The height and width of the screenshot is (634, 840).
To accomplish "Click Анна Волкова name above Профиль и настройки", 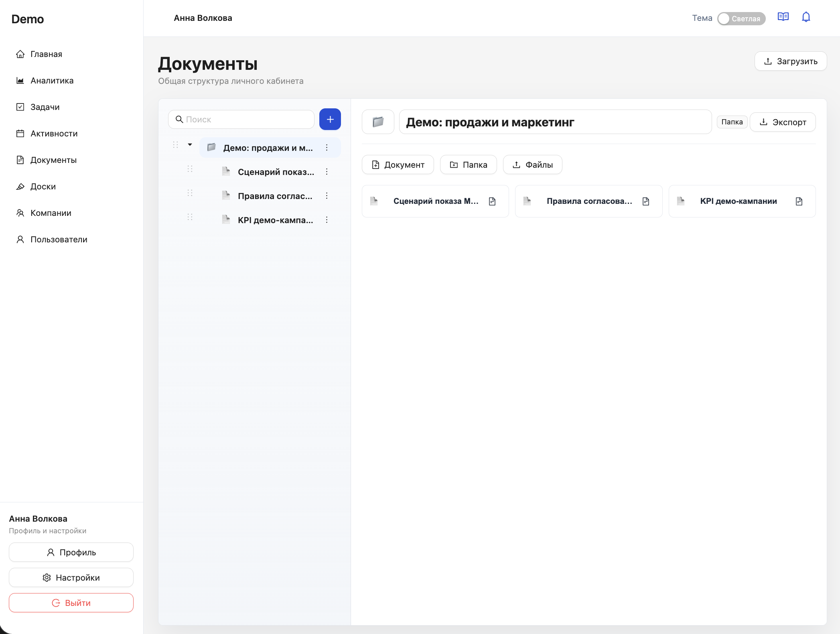I will coord(38,519).
